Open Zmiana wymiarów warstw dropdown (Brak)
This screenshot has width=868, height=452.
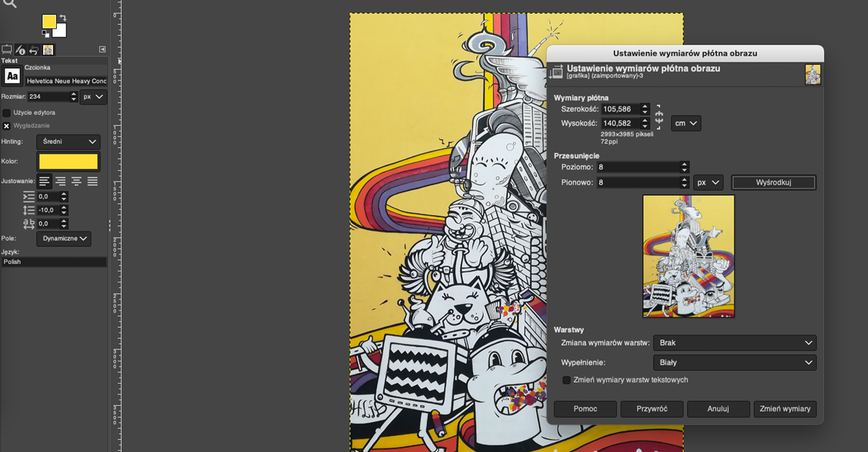coord(735,343)
